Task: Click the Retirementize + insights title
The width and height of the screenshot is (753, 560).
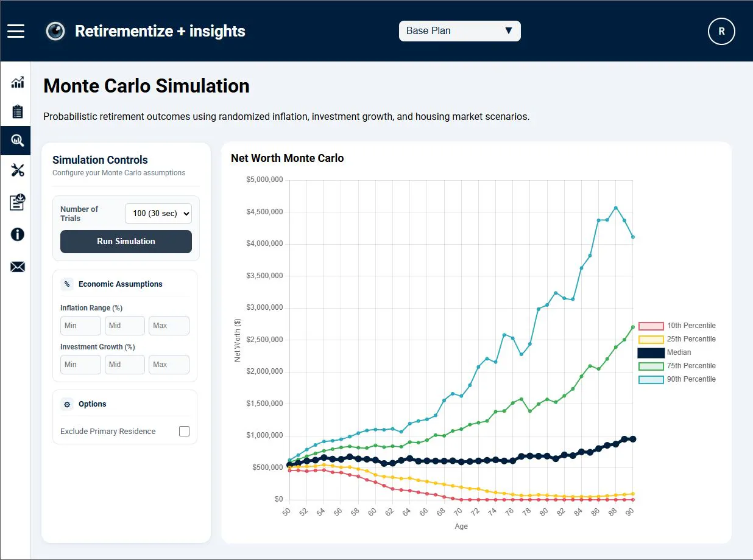Action: [160, 31]
